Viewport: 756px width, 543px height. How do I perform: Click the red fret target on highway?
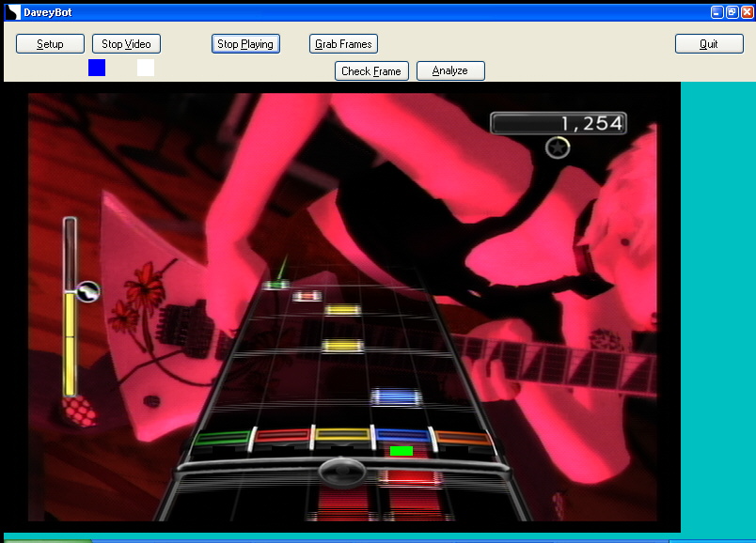coord(282,436)
